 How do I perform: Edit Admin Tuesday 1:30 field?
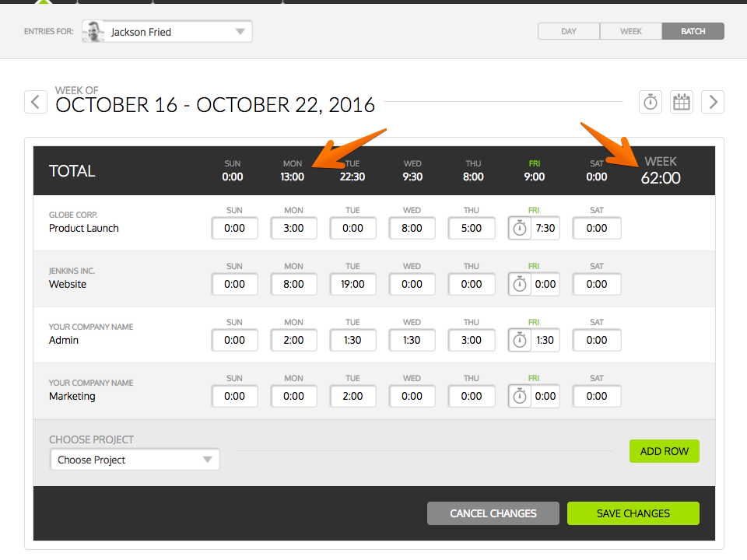click(x=353, y=341)
